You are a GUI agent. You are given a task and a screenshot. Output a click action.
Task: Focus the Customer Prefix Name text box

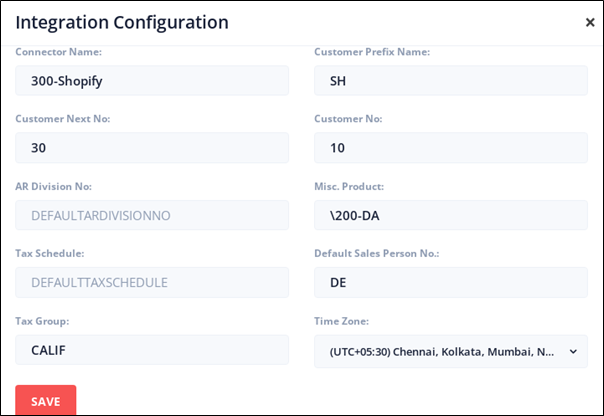coord(450,81)
